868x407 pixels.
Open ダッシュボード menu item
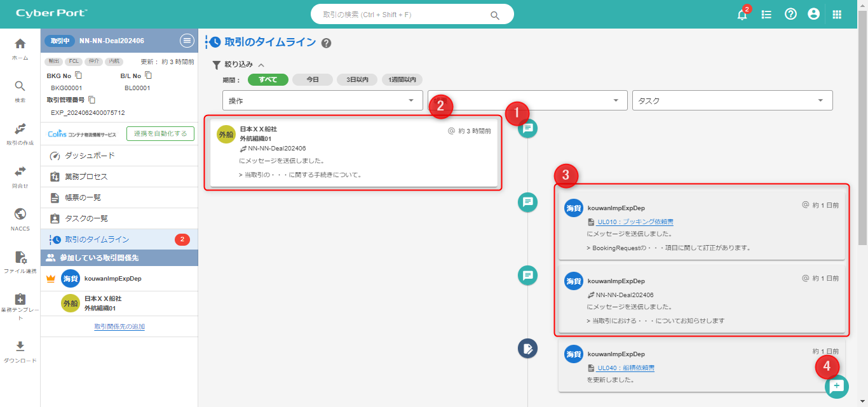click(90, 156)
